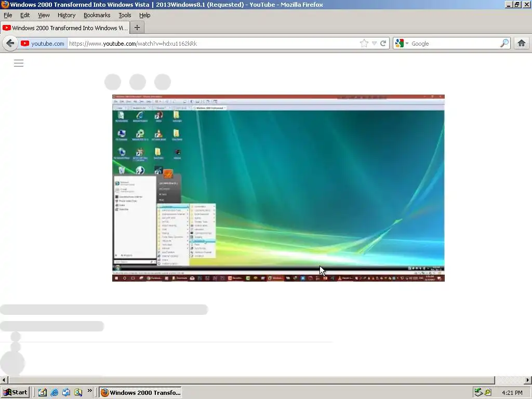Screen dimensions: 532x399
Task: Launch Internet Explorer from quick launch
Action: coord(54,393)
